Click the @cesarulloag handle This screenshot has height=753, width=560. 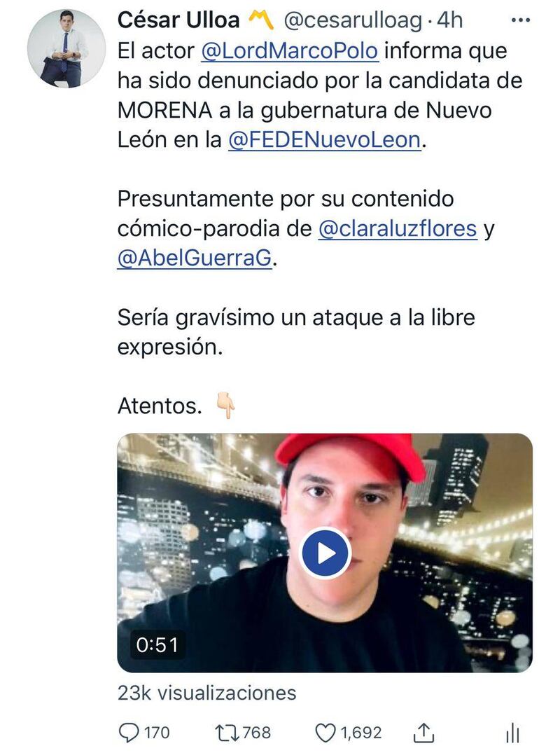353,20
